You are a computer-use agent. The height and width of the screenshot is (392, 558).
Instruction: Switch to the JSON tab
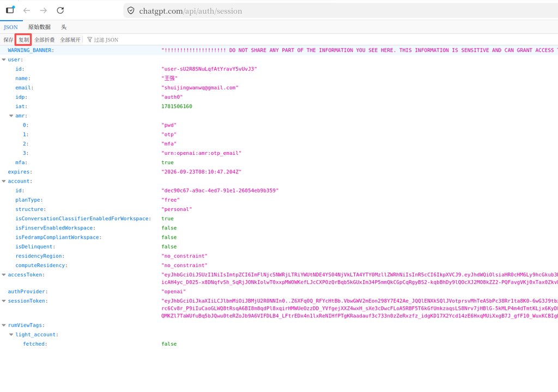[11, 27]
